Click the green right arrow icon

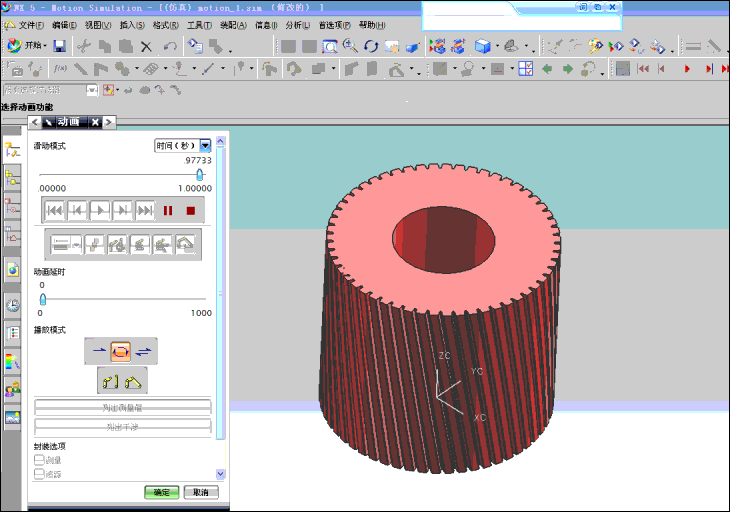pos(568,69)
